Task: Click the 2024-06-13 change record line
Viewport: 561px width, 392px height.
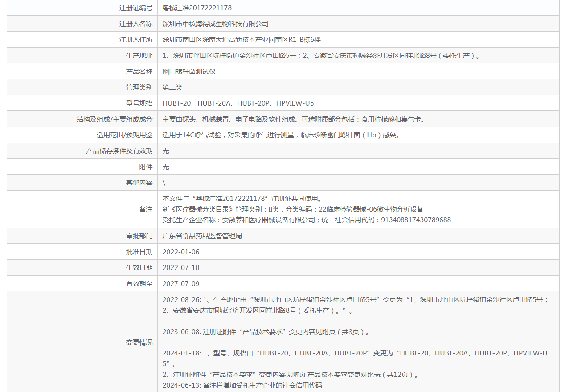Action: pos(242,385)
